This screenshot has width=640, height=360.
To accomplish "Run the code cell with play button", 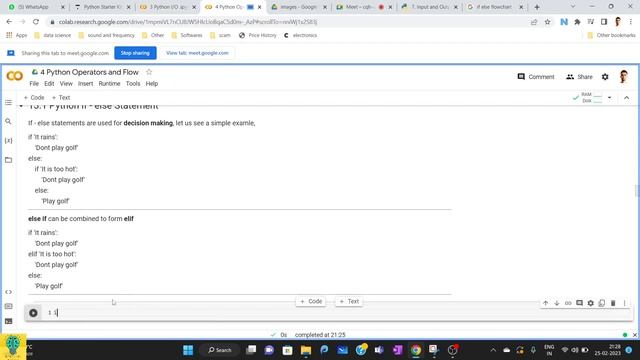I will [x=33, y=313].
